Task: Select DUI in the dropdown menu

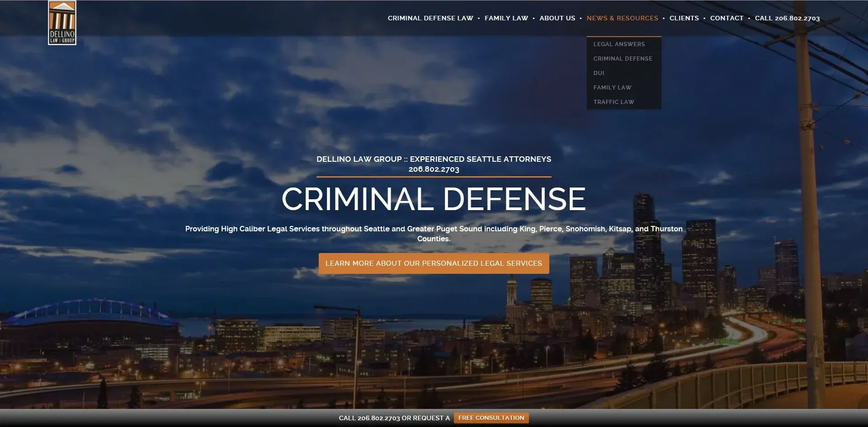Action: tap(599, 73)
